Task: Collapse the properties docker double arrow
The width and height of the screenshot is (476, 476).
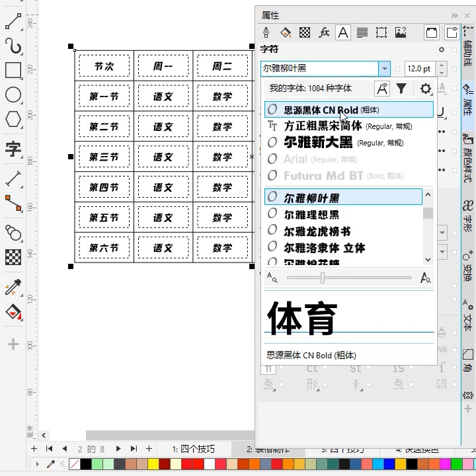Action: tap(454, 15)
